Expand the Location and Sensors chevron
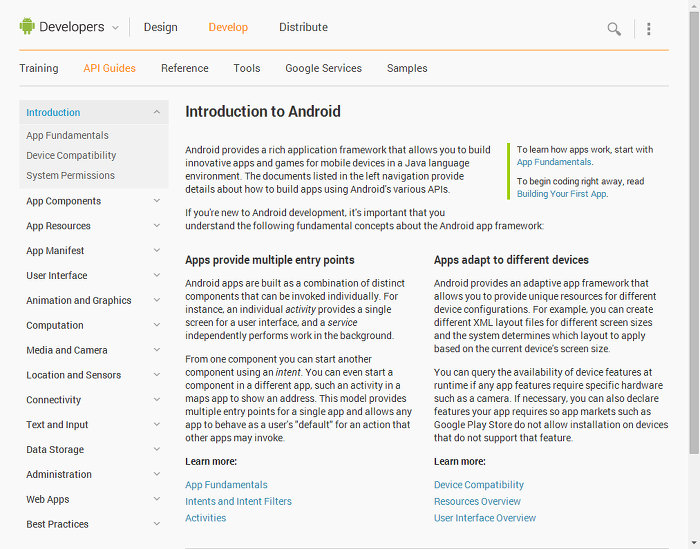700x549 pixels. (x=157, y=375)
